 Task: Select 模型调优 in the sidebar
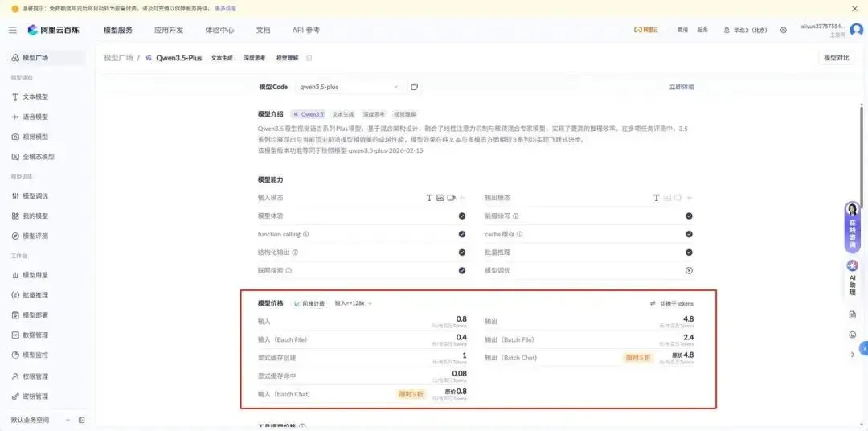tap(47, 196)
